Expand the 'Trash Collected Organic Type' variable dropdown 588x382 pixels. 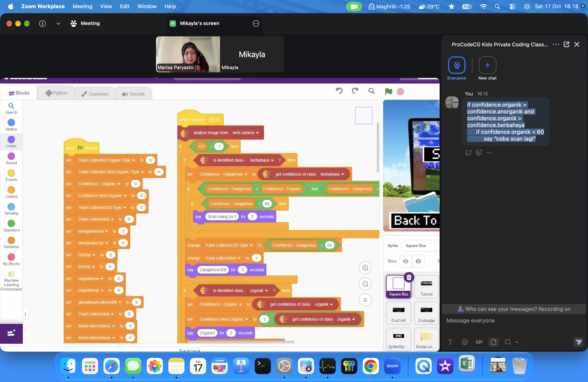(106, 160)
